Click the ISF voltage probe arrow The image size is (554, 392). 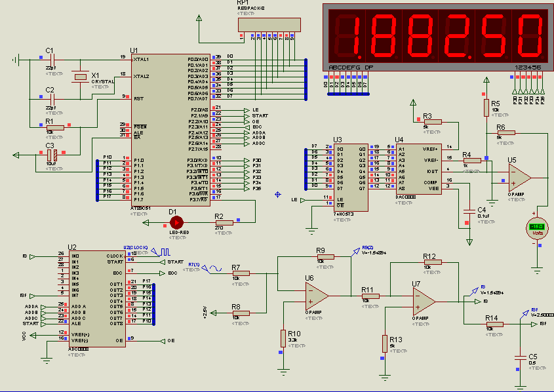524,314
